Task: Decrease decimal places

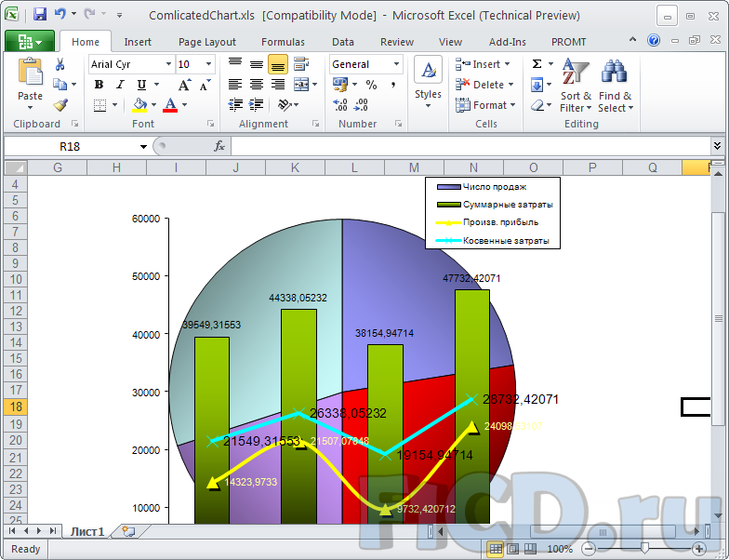Action: [361, 105]
